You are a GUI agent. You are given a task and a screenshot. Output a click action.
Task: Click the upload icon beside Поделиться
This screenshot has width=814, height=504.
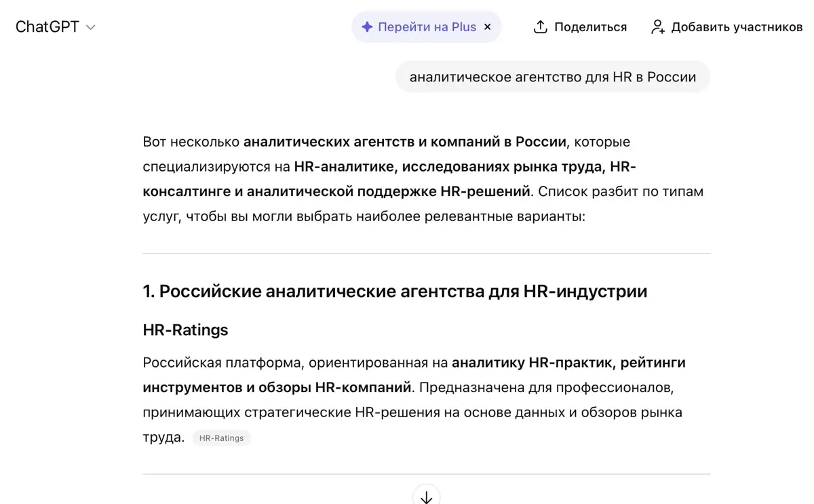(x=539, y=26)
